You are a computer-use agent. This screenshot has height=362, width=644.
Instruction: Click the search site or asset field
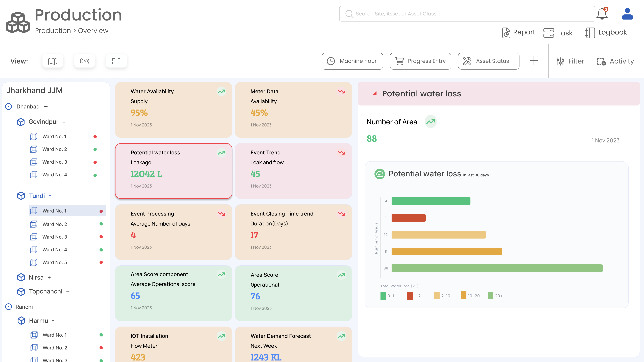click(x=467, y=14)
